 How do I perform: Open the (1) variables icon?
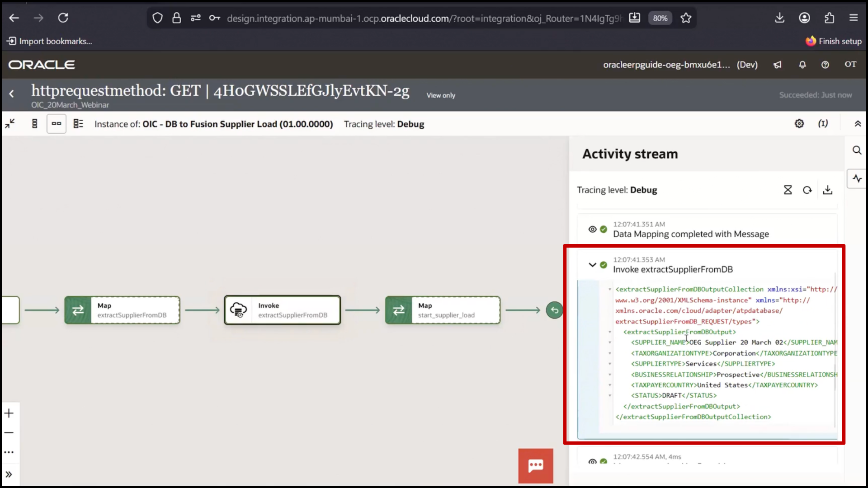[823, 124]
